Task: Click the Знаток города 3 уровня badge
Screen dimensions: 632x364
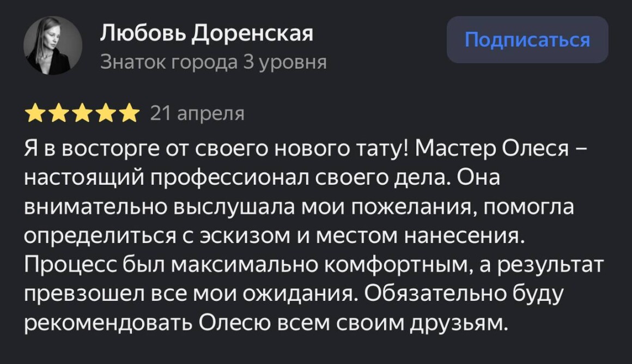Action: [213, 62]
